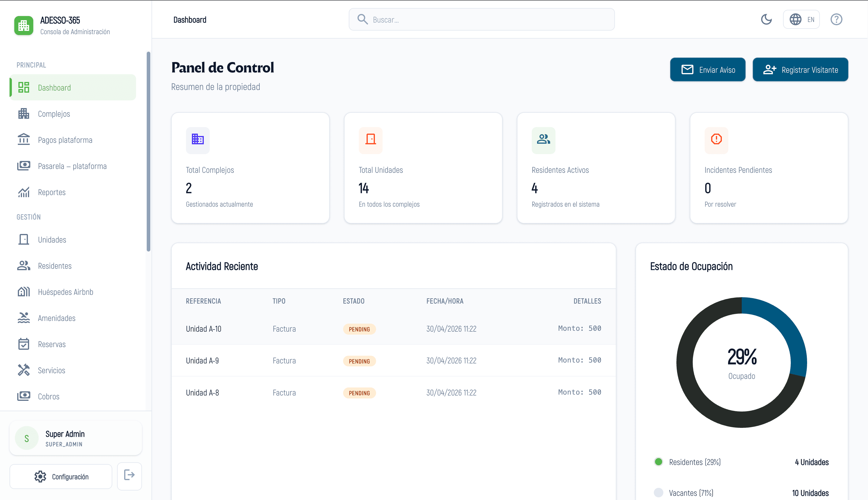The width and height of the screenshot is (868, 500).
Task: Click Monto: 500 in Unidad A-8 row
Action: click(x=580, y=392)
